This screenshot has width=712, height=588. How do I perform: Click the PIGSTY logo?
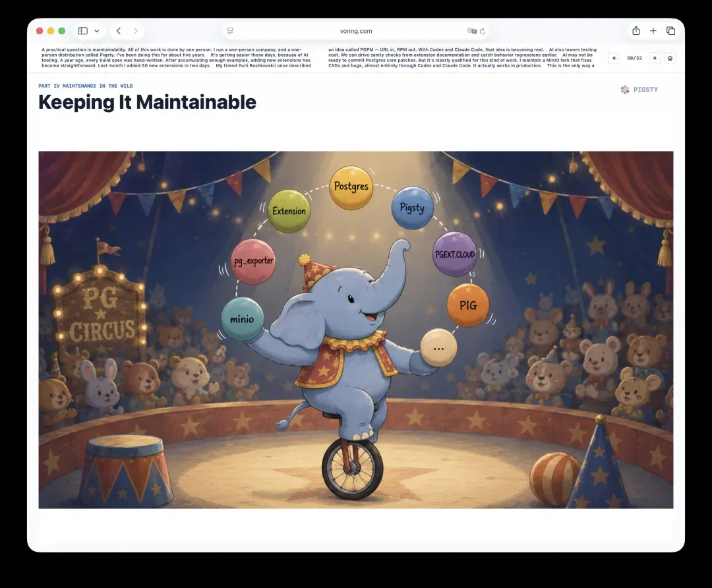pyautogui.click(x=639, y=90)
